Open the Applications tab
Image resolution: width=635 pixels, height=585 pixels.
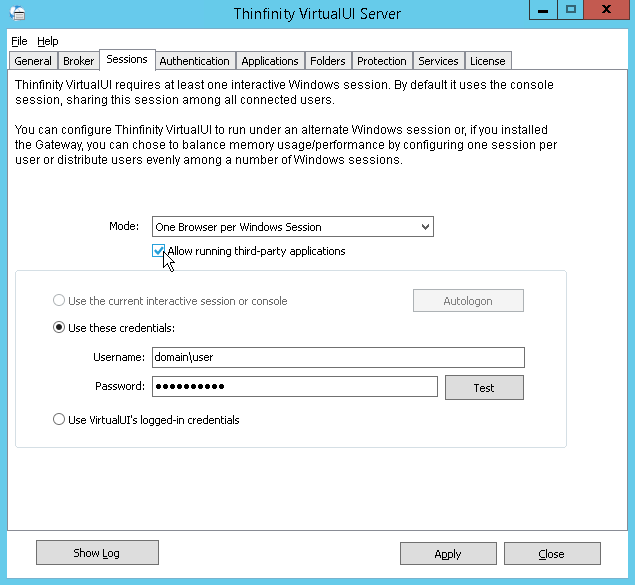[x=270, y=61]
